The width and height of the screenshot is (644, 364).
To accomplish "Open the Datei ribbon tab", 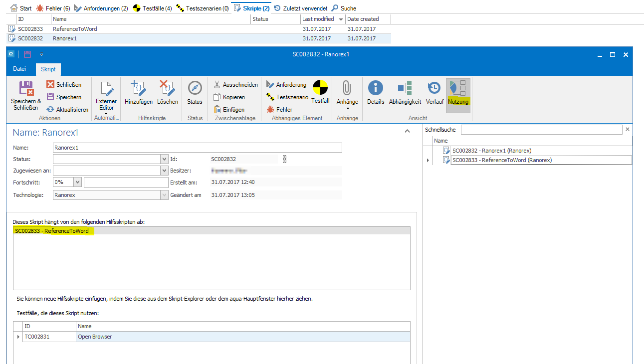I will [x=19, y=69].
